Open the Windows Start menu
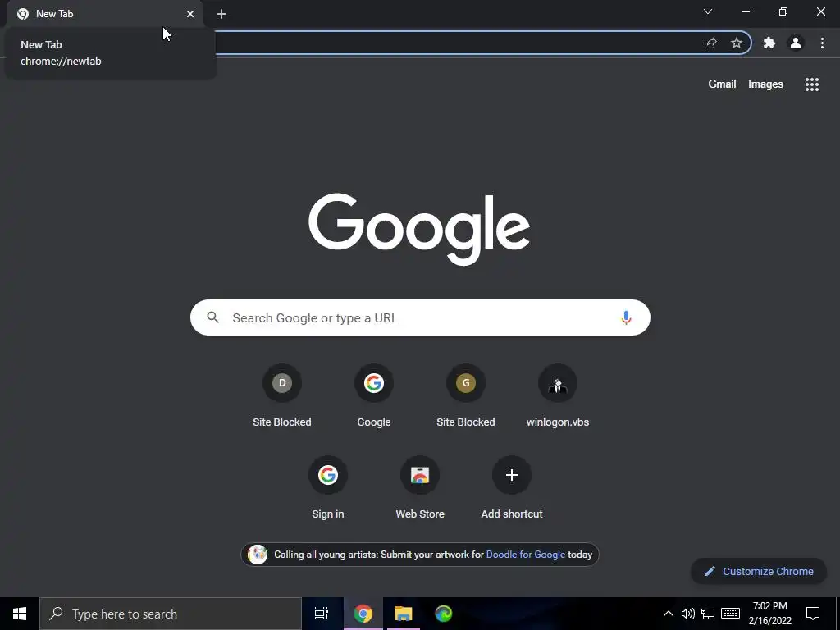This screenshot has height=630, width=840. tap(20, 614)
